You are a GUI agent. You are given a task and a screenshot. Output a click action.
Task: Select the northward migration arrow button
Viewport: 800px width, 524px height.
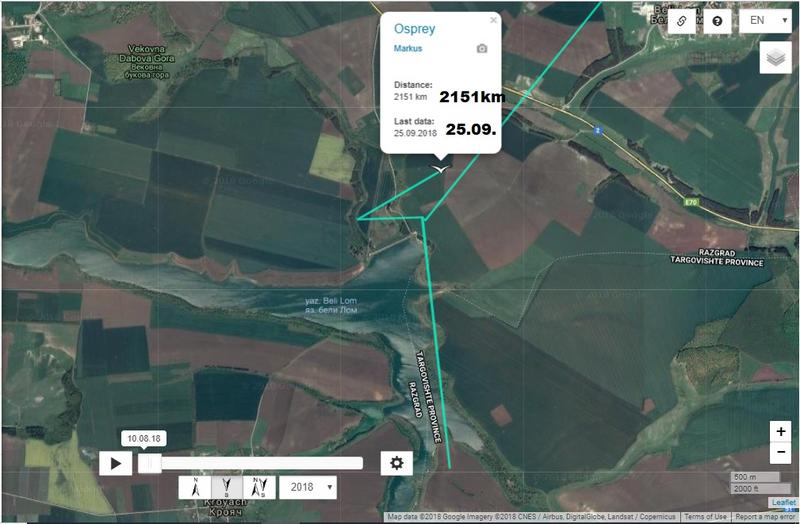point(195,487)
